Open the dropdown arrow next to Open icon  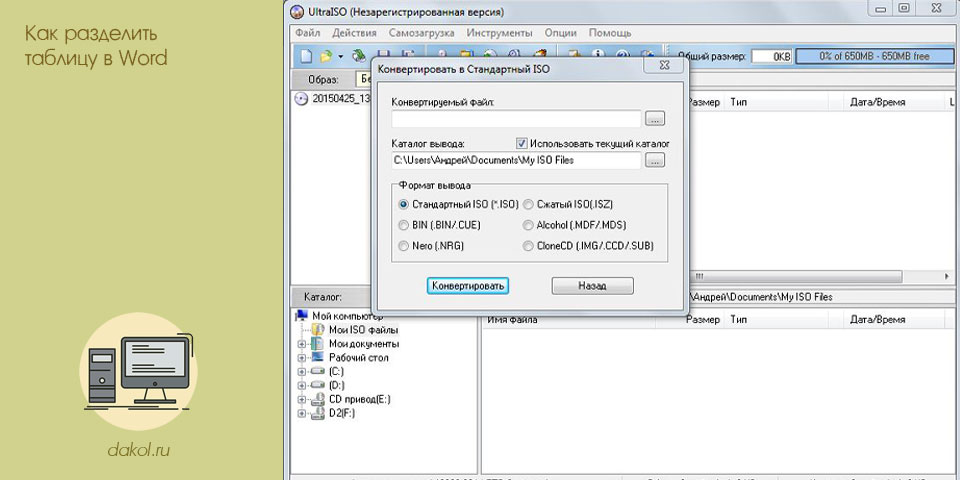point(340,57)
